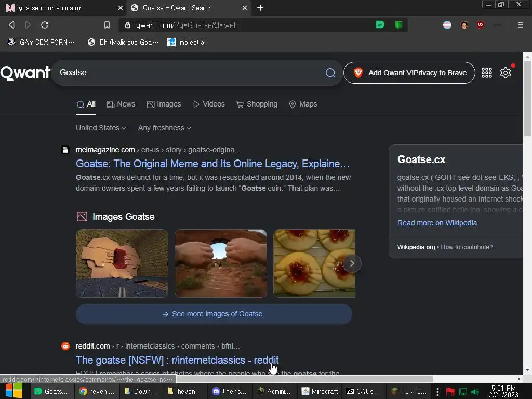Click the volume speaker tray icon

[475, 392]
